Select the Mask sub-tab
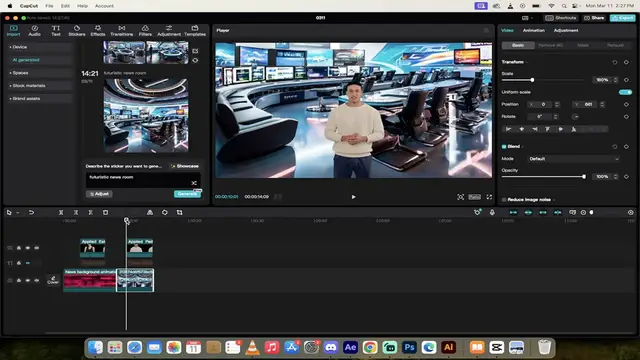The height and width of the screenshot is (360, 640). pos(583,45)
